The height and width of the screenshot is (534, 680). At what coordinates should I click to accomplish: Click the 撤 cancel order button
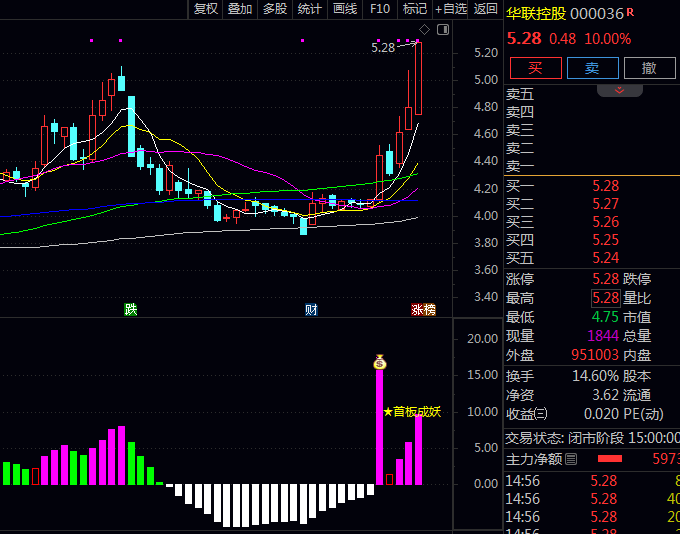pos(649,68)
